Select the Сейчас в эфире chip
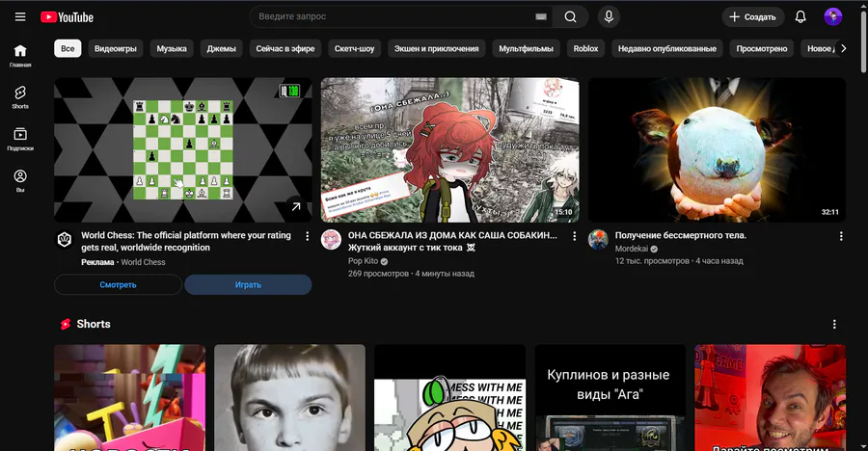868x451 pixels. (x=285, y=49)
